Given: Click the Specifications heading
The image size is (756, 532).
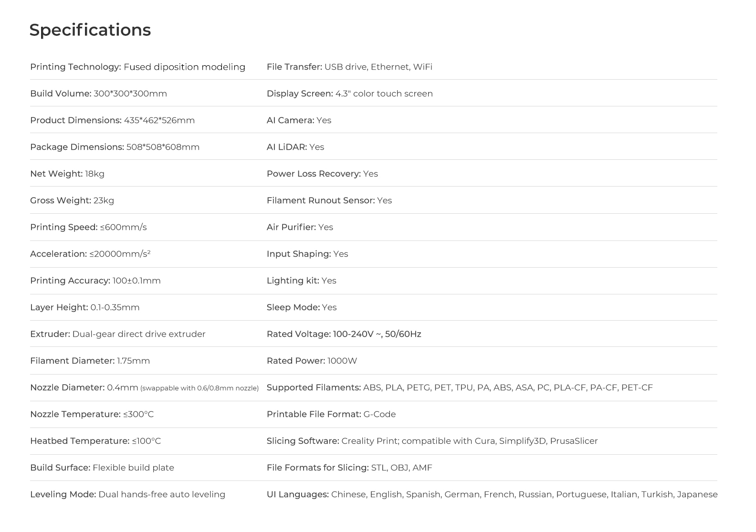Looking at the screenshot, I should [x=90, y=30].
